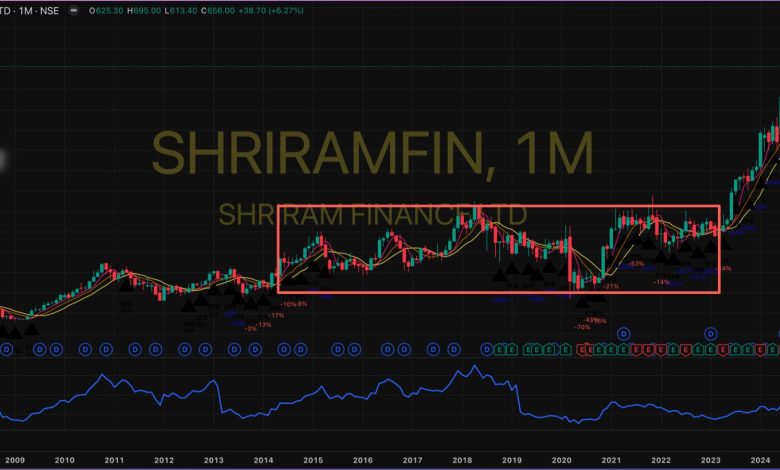Click the 2015 label on the time axis
This screenshot has width=780, height=470.
click(313, 461)
